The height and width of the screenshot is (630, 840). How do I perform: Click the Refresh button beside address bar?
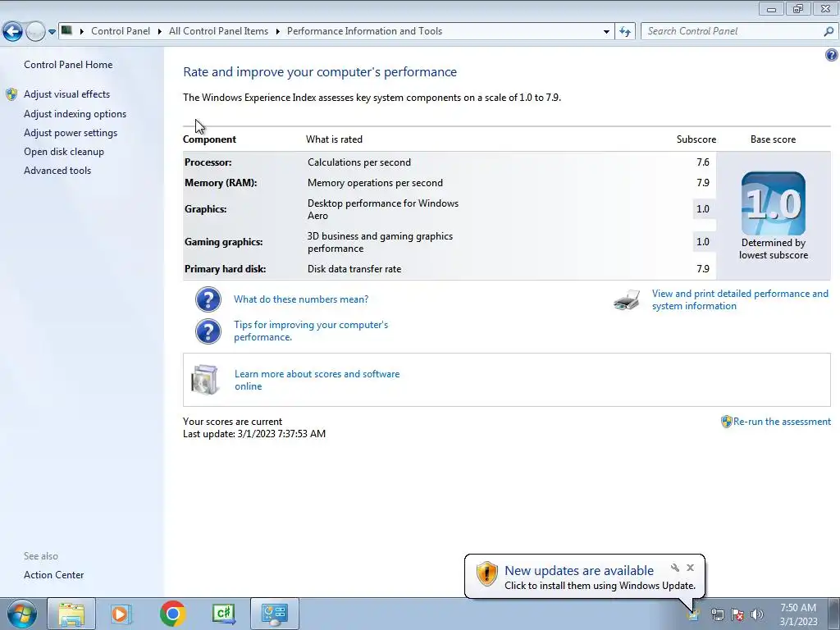624,32
